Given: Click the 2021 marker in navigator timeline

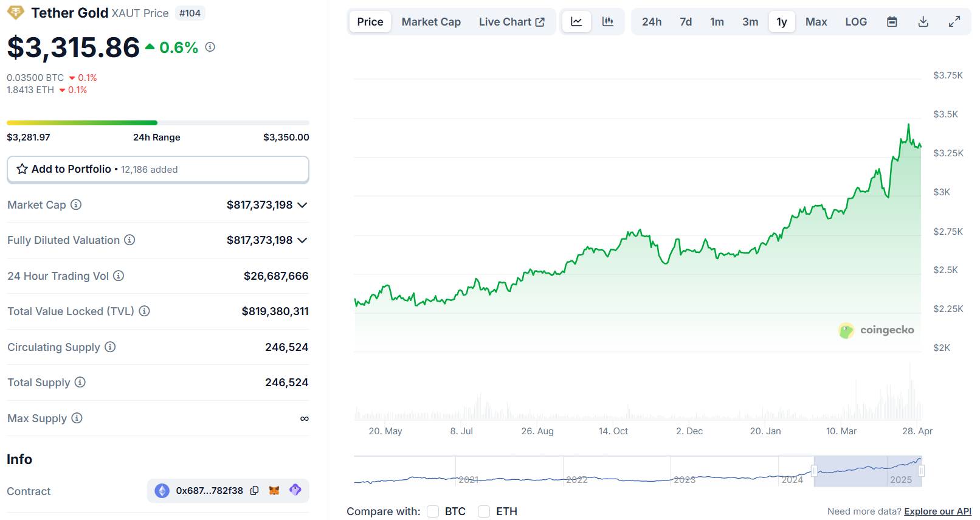Looking at the screenshot, I should point(468,480).
